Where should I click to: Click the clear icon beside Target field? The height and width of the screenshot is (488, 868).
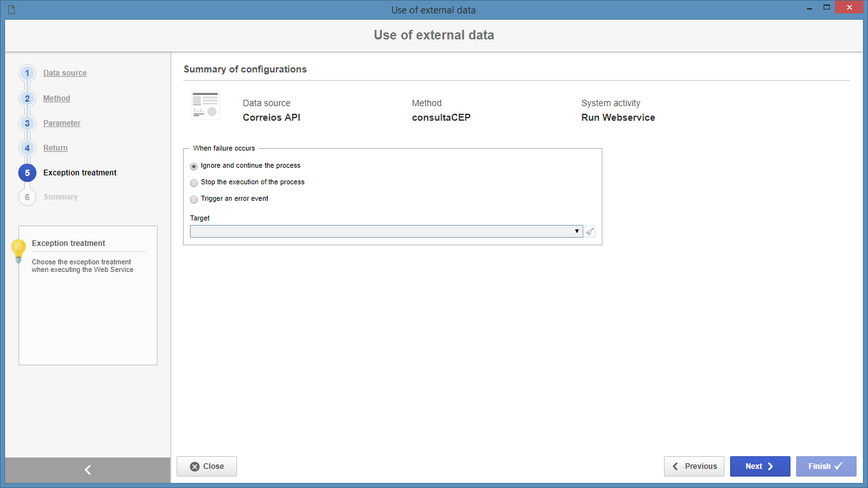pos(590,231)
